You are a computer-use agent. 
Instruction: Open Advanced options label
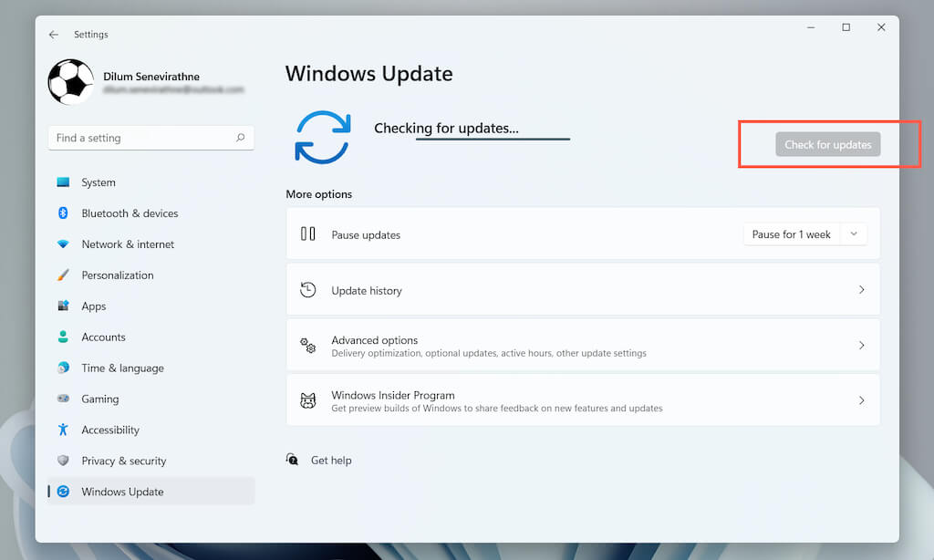point(374,340)
